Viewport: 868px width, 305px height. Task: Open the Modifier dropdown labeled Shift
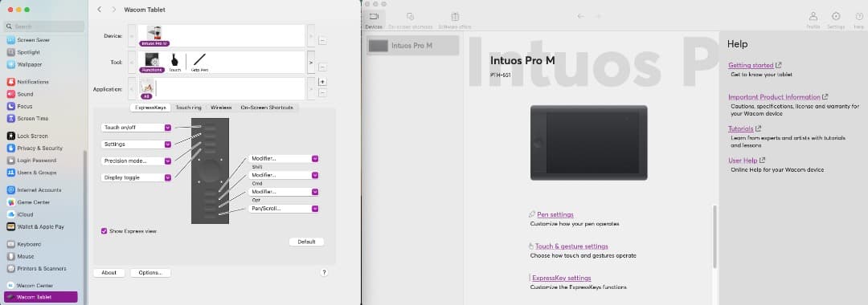click(284, 159)
